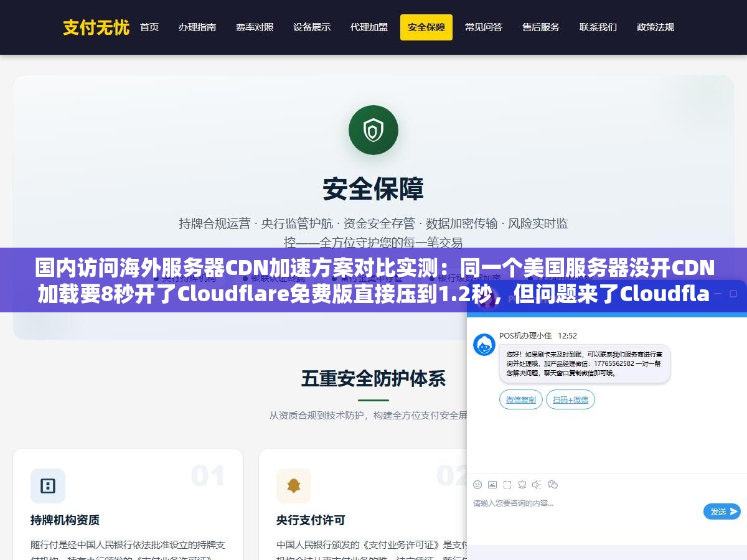Select the 持牌机构资质 card title

(65, 520)
